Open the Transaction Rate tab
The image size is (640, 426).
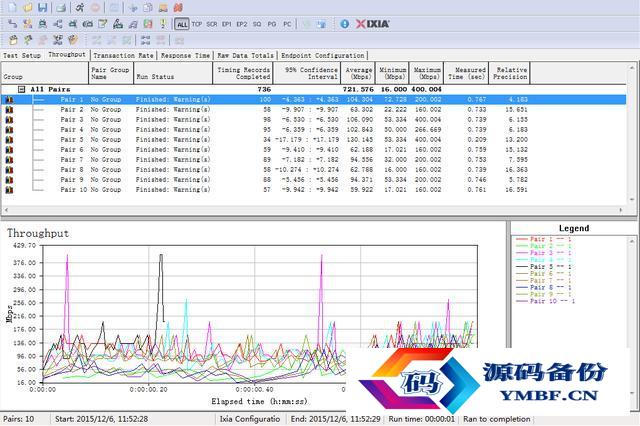(123, 55)
